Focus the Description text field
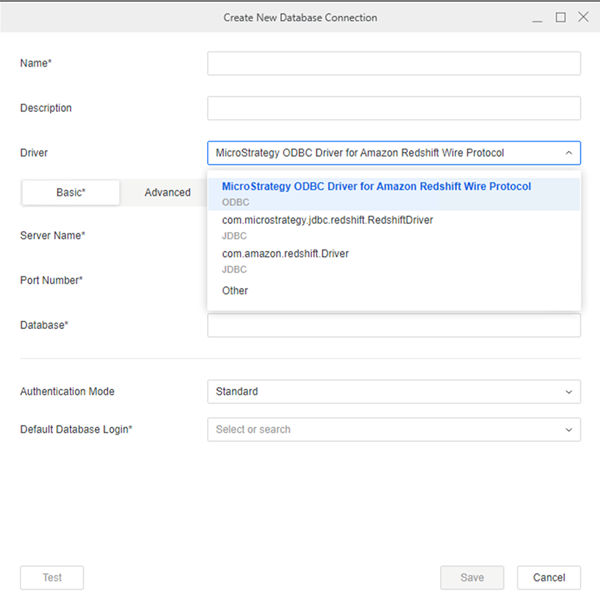 click(394, 108)
